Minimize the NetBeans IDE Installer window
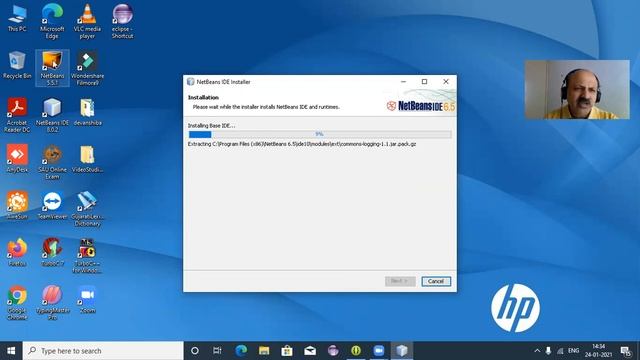The image size is (640, 360). pos(403,82)
